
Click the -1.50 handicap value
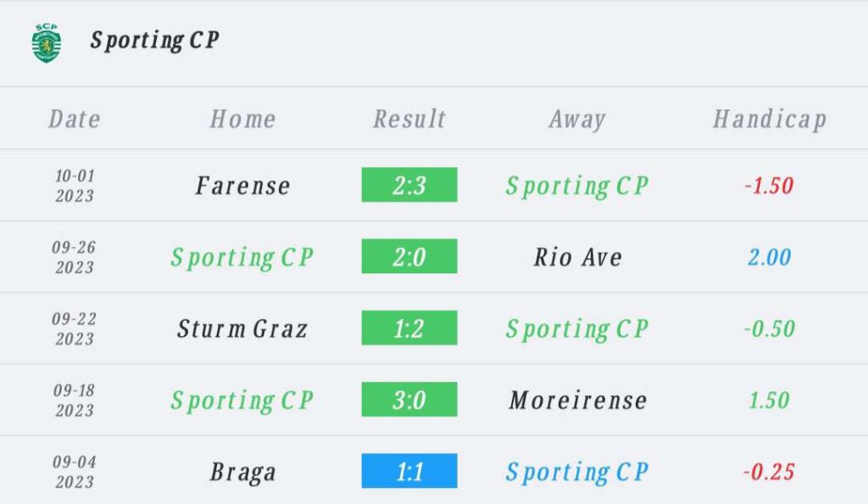(770, 186)
